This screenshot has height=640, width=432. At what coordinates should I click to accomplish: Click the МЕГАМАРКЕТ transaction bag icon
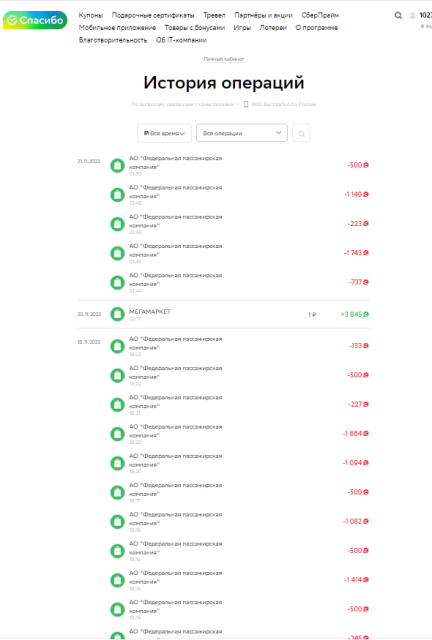click(118, 314)
